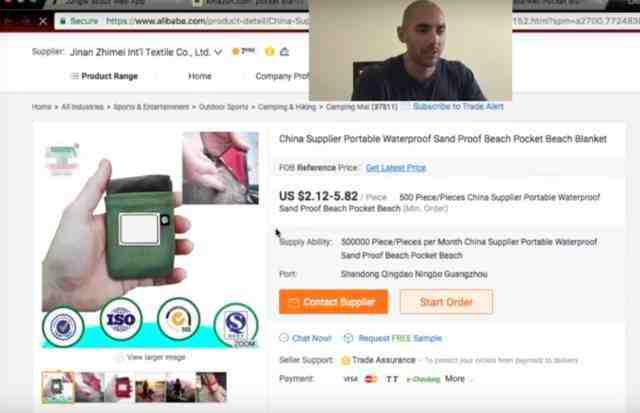Click Subscribe to Trade Alert link
Viewport: 640px width, 413px height.
[458, 107]
